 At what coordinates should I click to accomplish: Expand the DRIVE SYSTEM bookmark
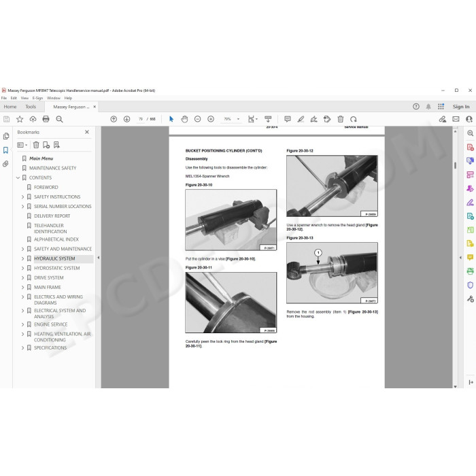click(22, 277)
